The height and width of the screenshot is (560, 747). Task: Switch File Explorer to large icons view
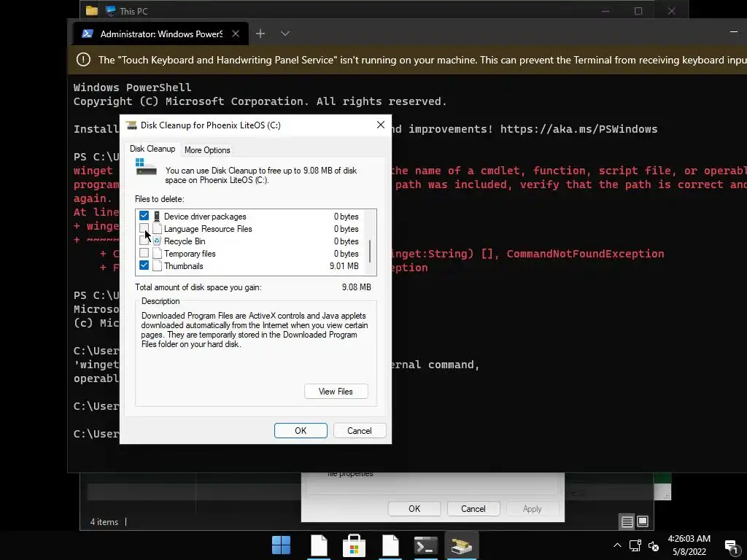pos(642,521)
